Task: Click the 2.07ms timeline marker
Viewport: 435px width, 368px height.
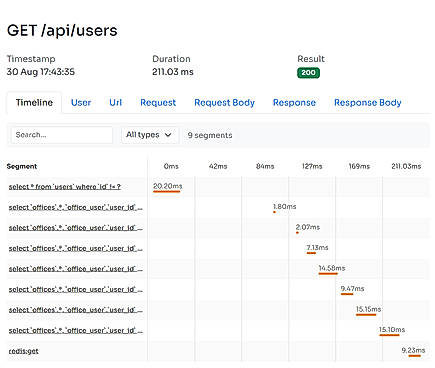Action: coord(297,233)
